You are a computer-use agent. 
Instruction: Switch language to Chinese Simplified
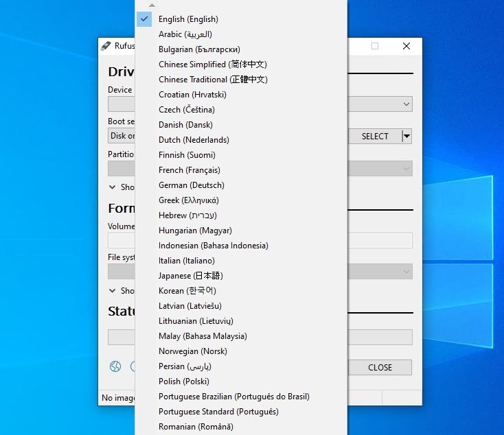(241, 64)
